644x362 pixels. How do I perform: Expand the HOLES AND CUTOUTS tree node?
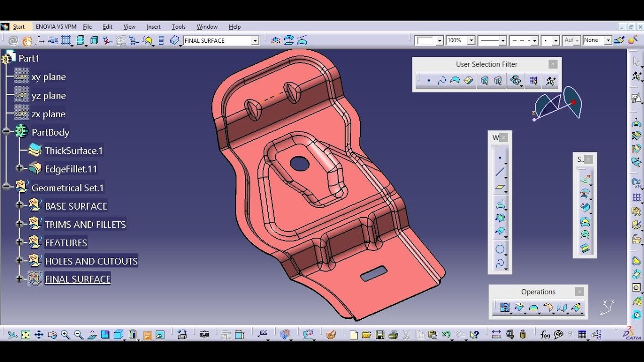[x=20, y=260]
